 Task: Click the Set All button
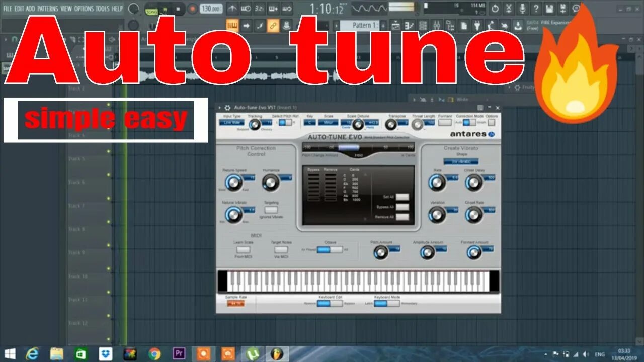[x=402, y=197]
